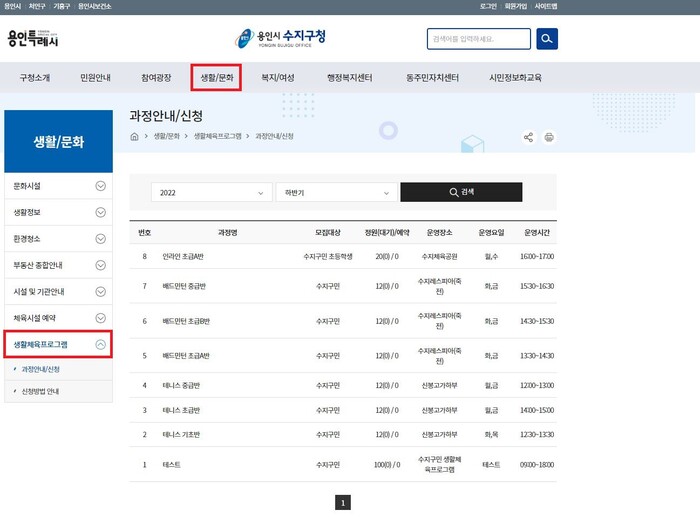
Task: Open the 복지/여성 main menu
Action: [x=278, y=77]
